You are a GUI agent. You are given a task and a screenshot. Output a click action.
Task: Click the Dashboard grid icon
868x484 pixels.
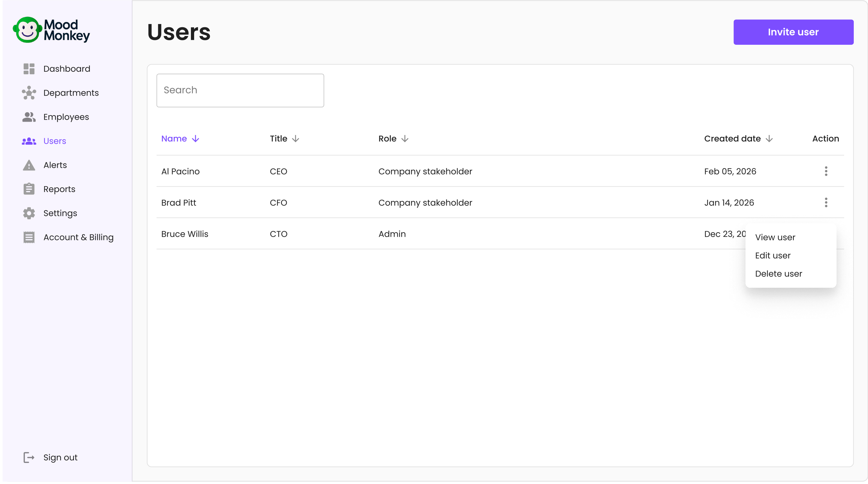point(29,69)
